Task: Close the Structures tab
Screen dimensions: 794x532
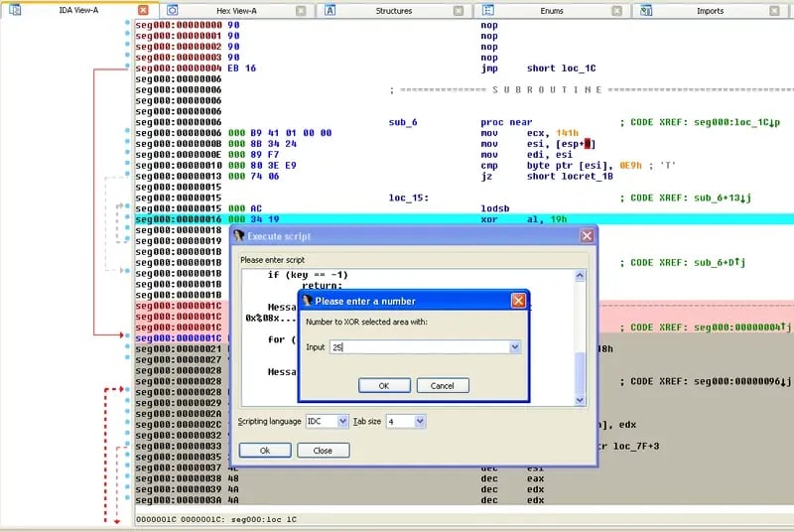Action: (x=459, y=10)
